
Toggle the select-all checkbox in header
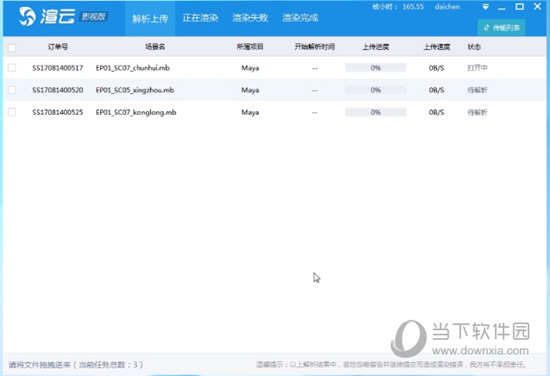click(12, 47)
